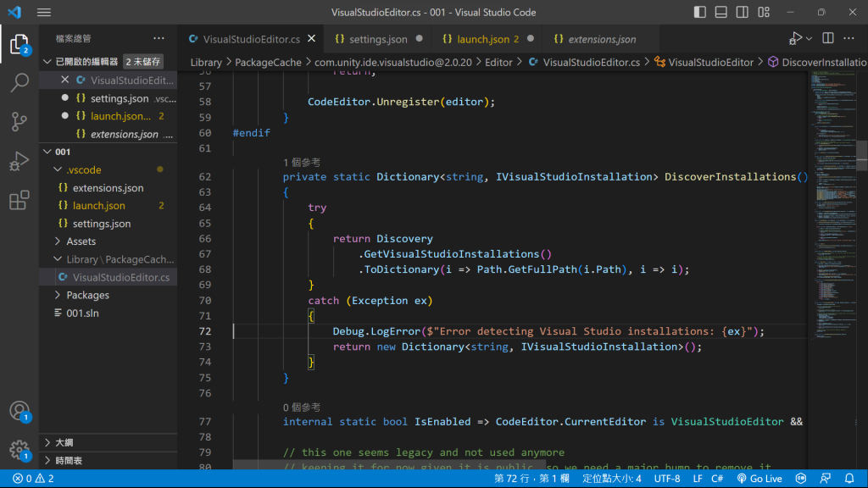868x488 pixels.
Task: Split the editor to the right
Action: (x=828, y=38)
